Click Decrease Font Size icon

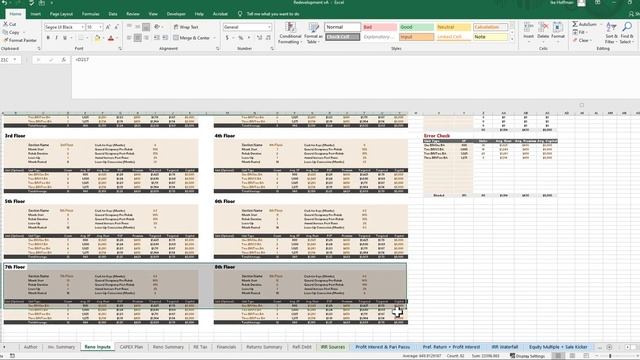(x=116, y=27)
